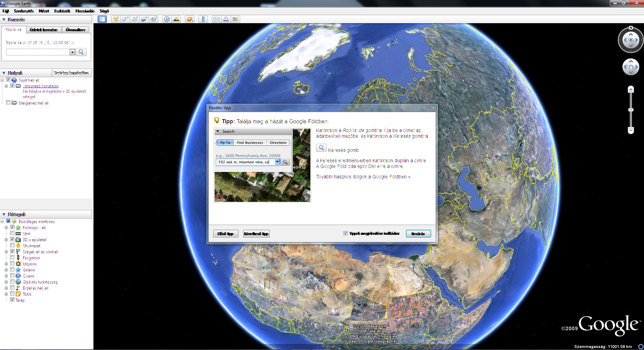Image resolution: width=644 pixels, height=350 pixels.
Task: Click the Add Image Overlay icon
Action: point(144,19)
